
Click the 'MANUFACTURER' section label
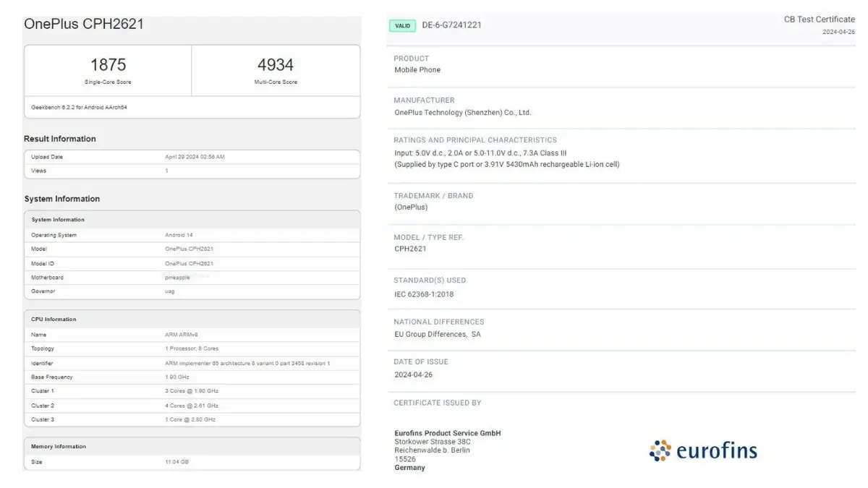pos(425,100)
